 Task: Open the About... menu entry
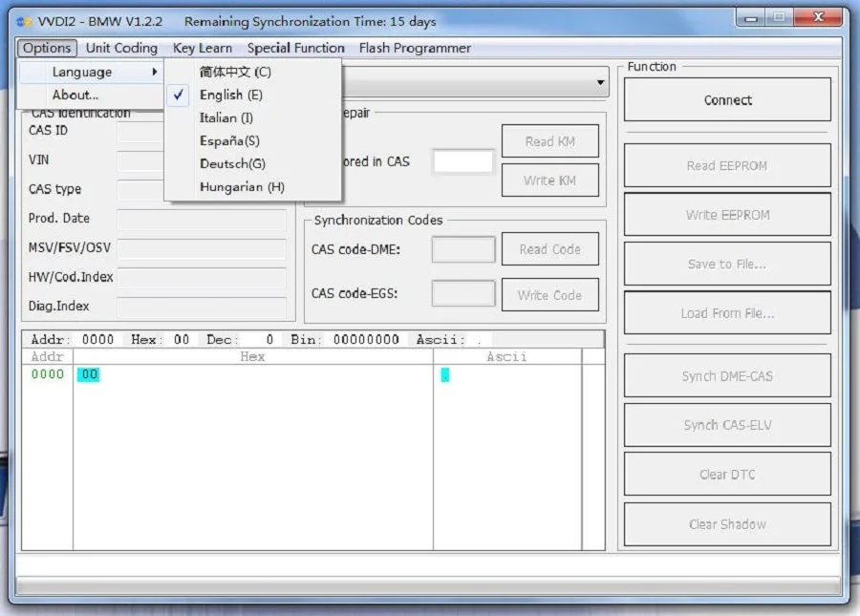pos(91,95)
